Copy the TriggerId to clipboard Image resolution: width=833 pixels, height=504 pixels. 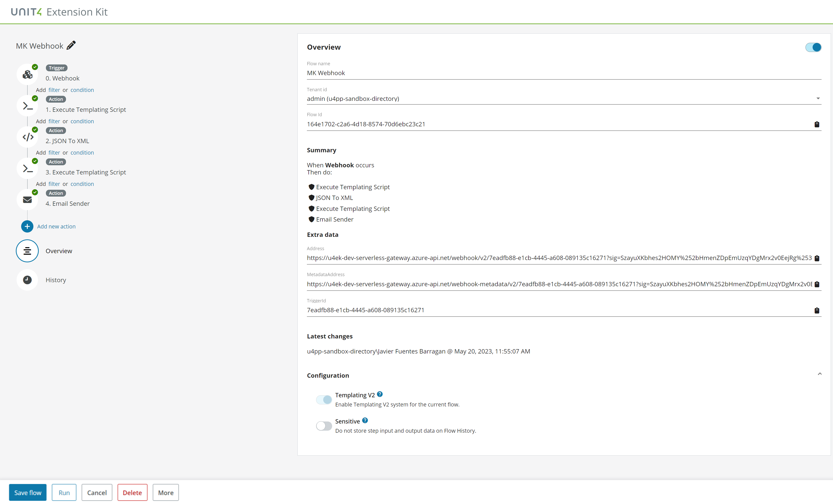tap(817, 310)
